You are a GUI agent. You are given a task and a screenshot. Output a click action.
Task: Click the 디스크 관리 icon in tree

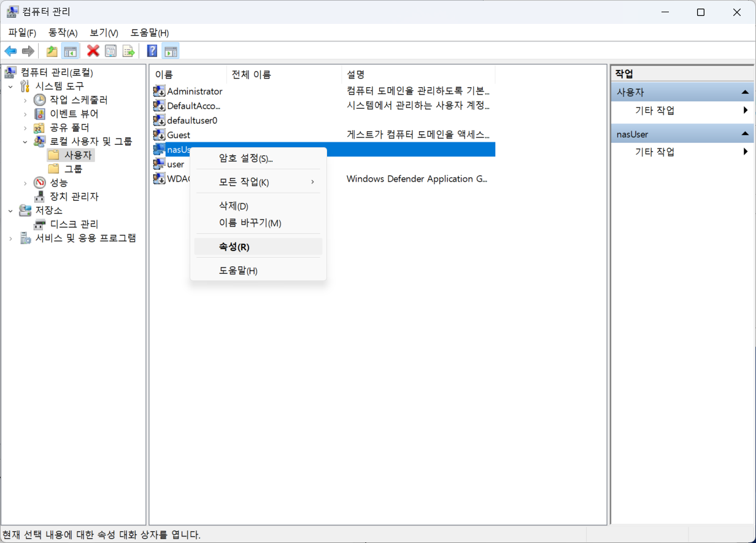[x=40, y=225]
